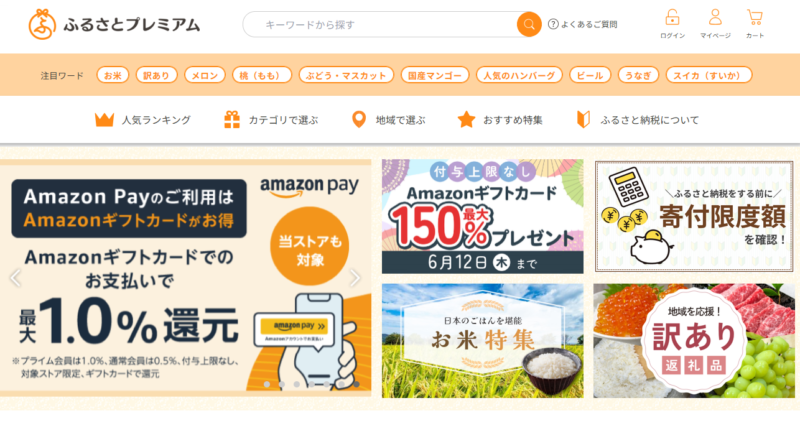Image resolution: width=800 pixels, height=426 pixels.
Task: Select the first carousel indicator dot
Action: pos(266,384)
